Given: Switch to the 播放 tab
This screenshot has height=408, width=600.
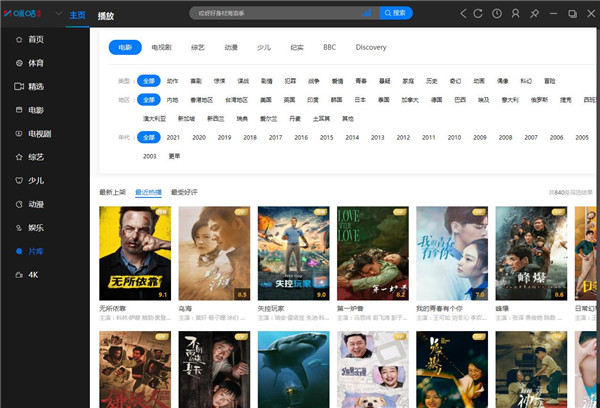Looking at the screenshot, I should point(106,17).
